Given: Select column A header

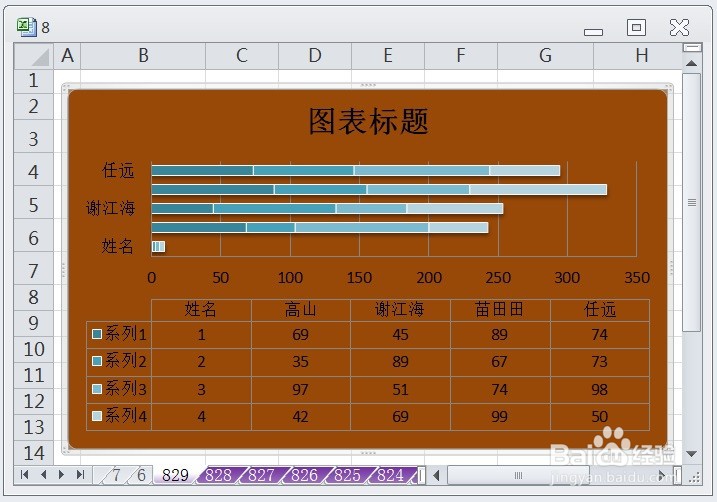Looking at the screenshot, I should click(x=67, y=56).
